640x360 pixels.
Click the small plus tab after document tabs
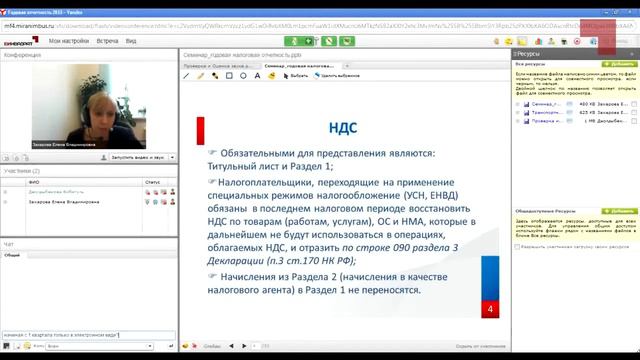point(347,66)
